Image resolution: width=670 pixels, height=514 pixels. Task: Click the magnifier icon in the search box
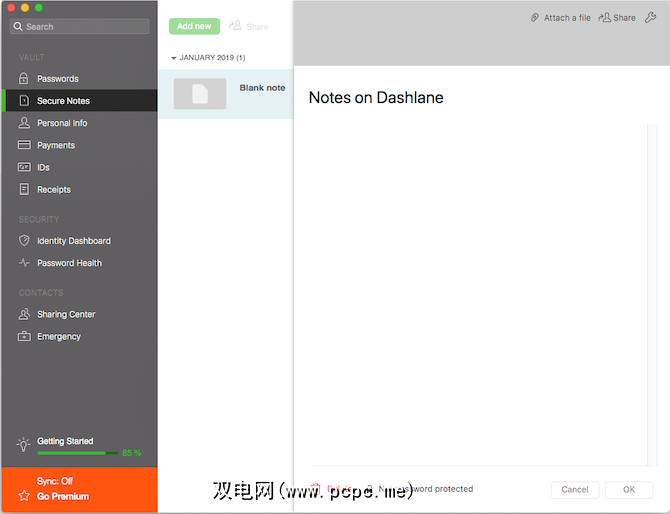click(18, 26)
